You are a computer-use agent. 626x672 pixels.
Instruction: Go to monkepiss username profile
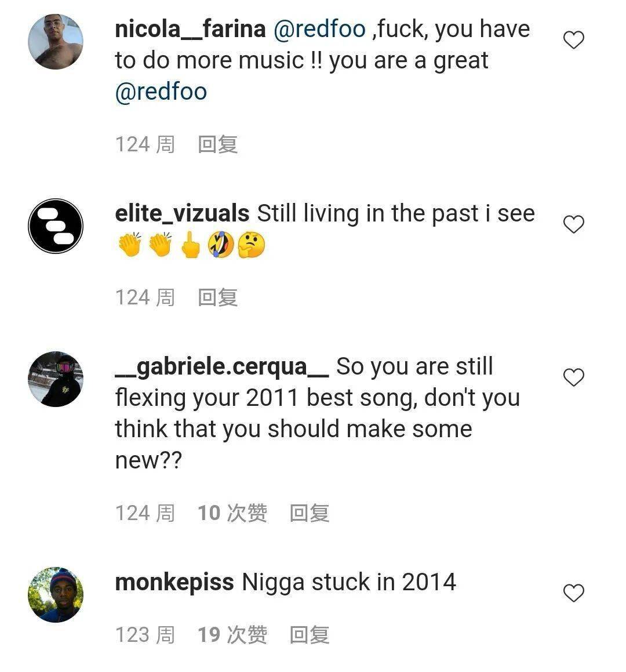coord(174,583)
